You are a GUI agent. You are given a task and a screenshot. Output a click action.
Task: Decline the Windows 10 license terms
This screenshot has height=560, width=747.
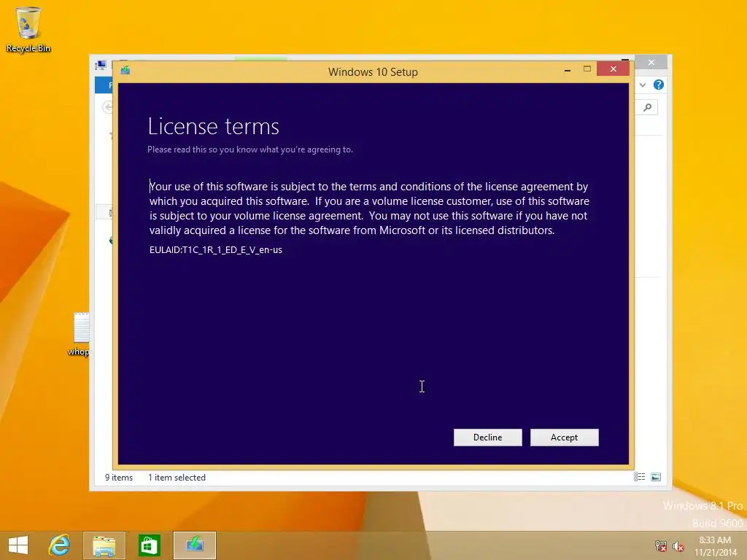tap(487, 437)
